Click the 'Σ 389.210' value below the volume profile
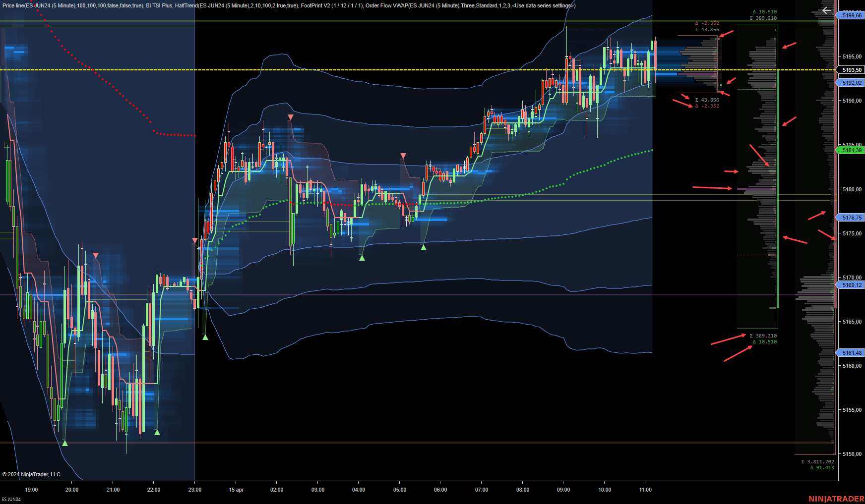The image size is (865, 504). coord(763,336)
